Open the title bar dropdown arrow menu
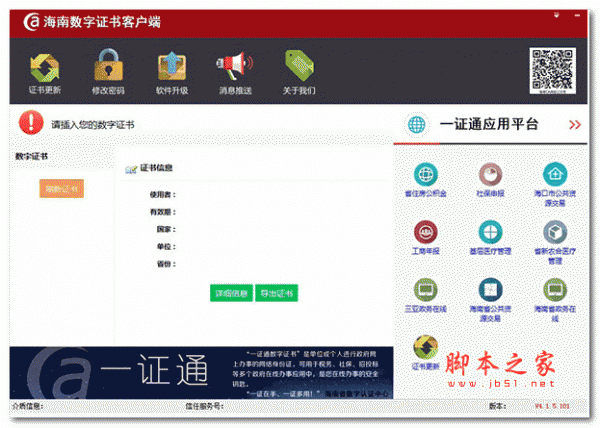 pyautogui.click(x=556, y=15)
